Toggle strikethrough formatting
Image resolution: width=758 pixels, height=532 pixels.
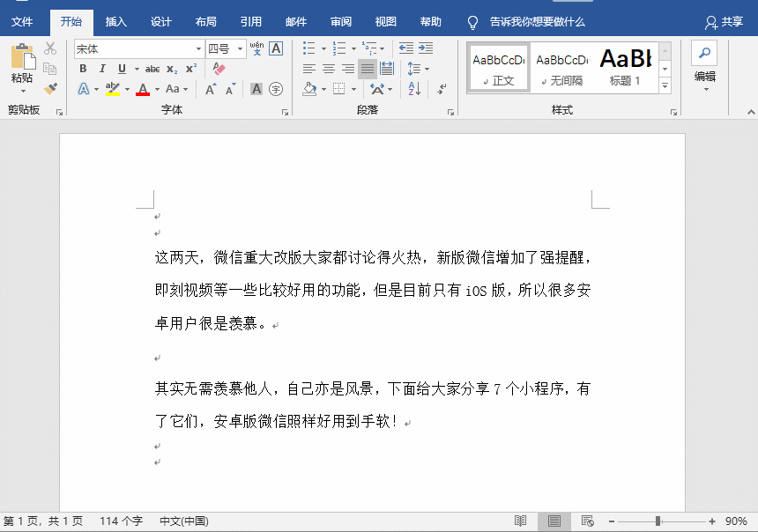(152, 69)
